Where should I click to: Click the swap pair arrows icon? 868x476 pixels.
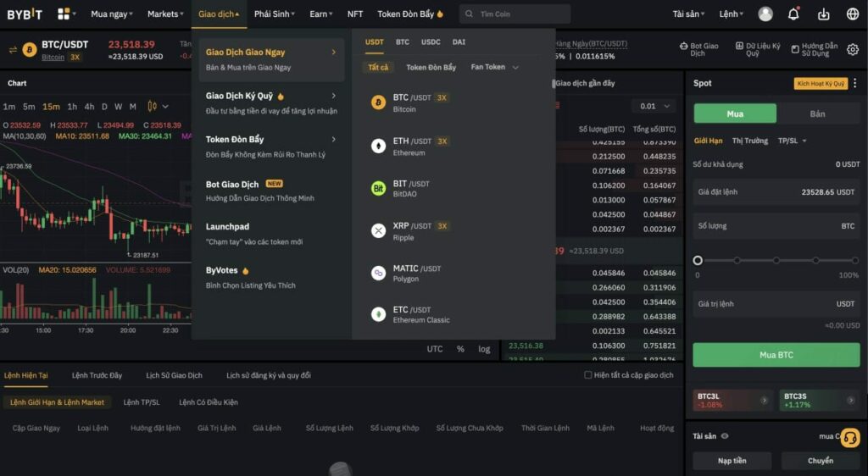point(13,50)
